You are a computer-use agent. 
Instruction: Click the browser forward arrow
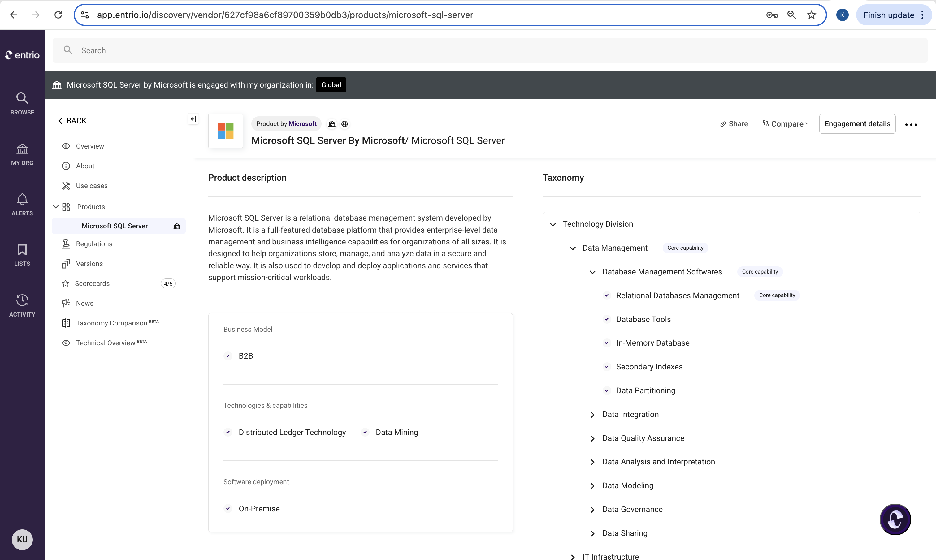[36, 15]
